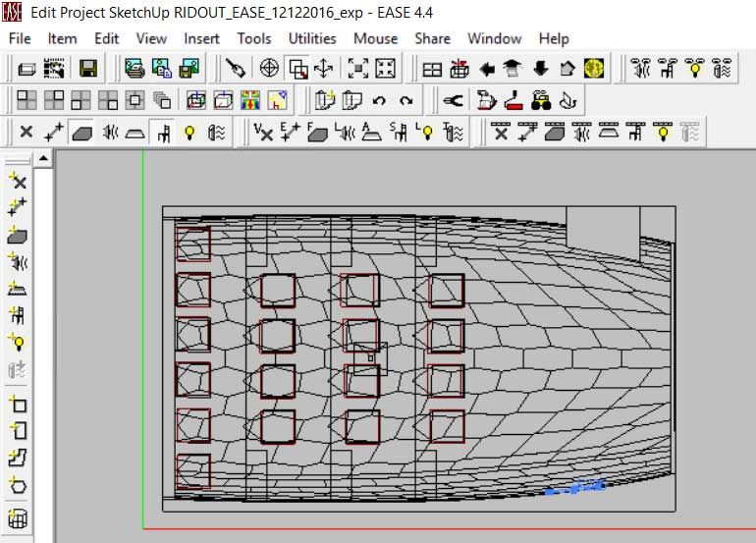This screenshot has width=756, height=543.
Task: Click the save picture to file icon
Action: 189,69
